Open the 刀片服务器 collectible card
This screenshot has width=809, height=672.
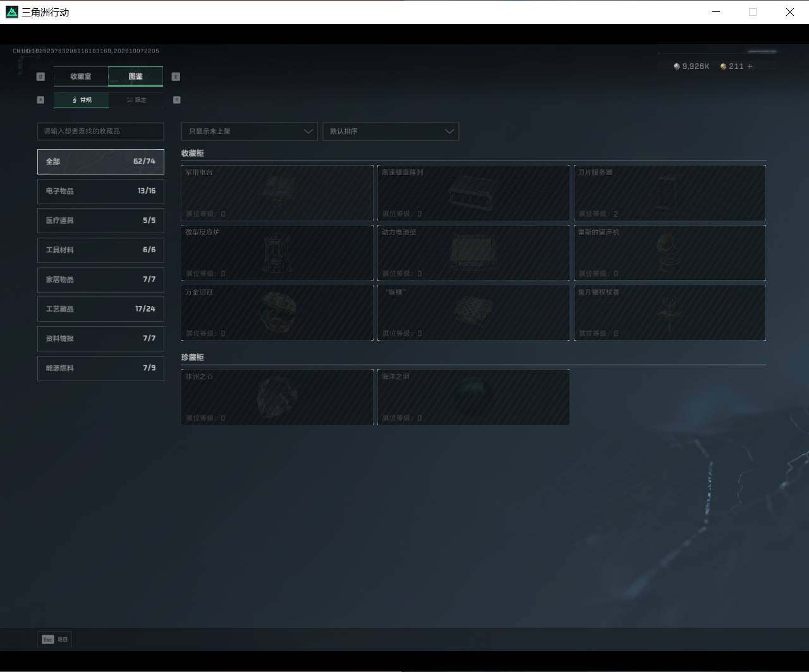tap(670, 193)
